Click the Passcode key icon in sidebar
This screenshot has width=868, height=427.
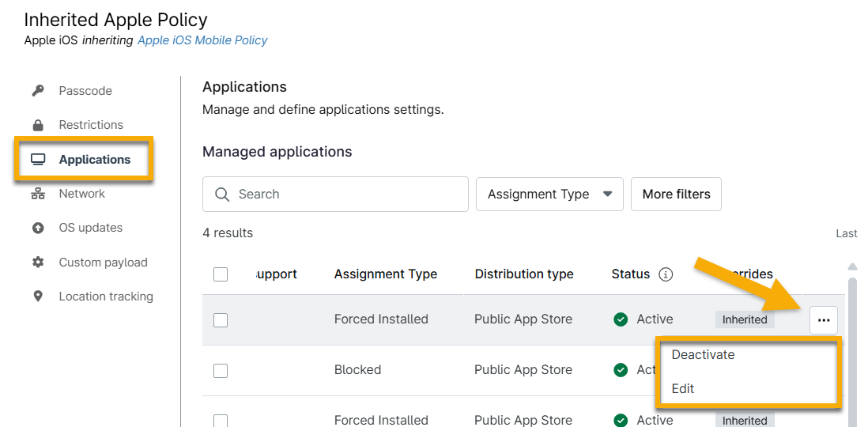pos(38,91)
